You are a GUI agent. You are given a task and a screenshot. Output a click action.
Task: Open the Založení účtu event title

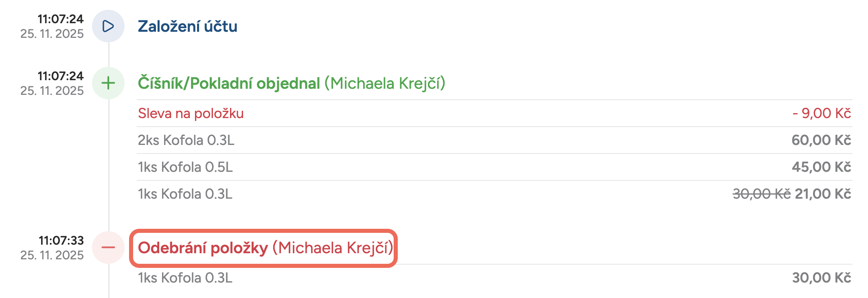click(187, 26)
